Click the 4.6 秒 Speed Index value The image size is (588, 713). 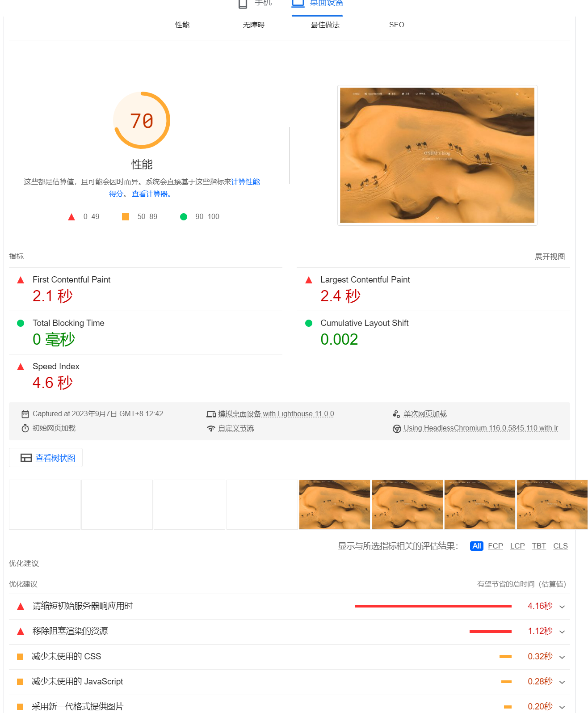[53, 383]
